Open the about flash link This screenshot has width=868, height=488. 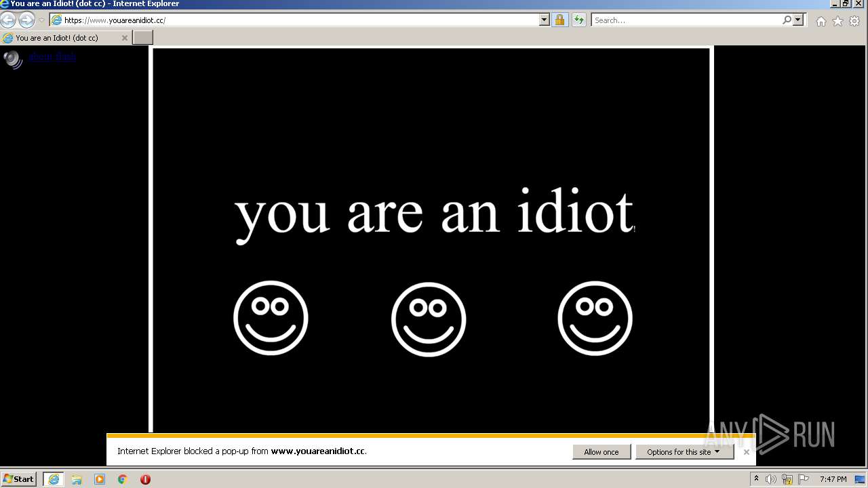52,56
